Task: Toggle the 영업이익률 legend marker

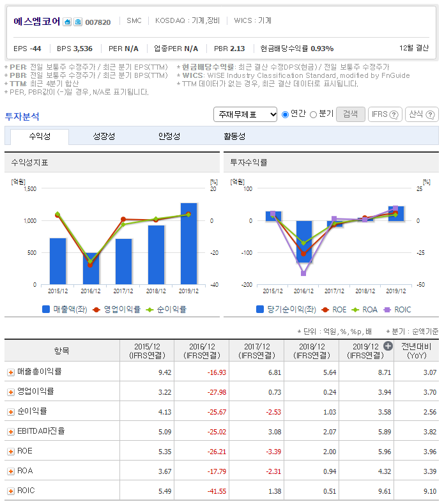Action: [96, 310]
